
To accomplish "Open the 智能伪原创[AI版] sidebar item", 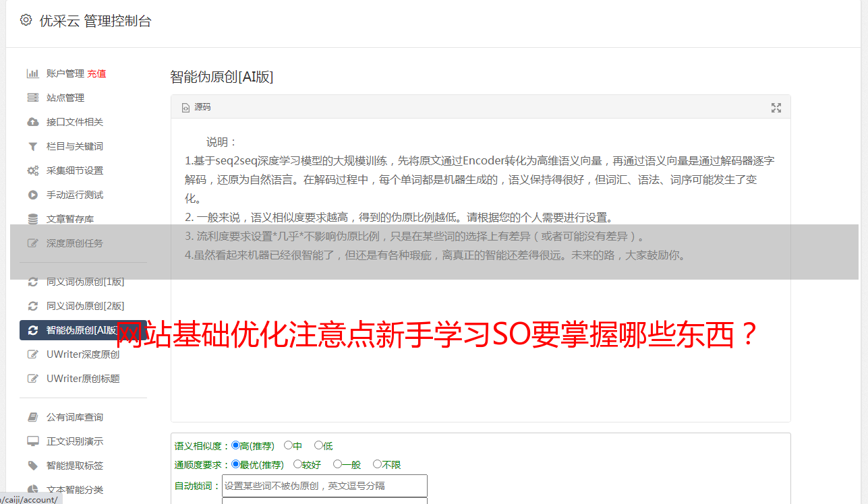I will point(83,330).
